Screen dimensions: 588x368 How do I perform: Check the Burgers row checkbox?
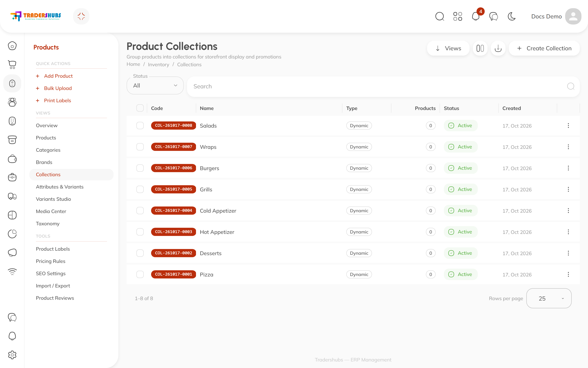click(140, 168)
